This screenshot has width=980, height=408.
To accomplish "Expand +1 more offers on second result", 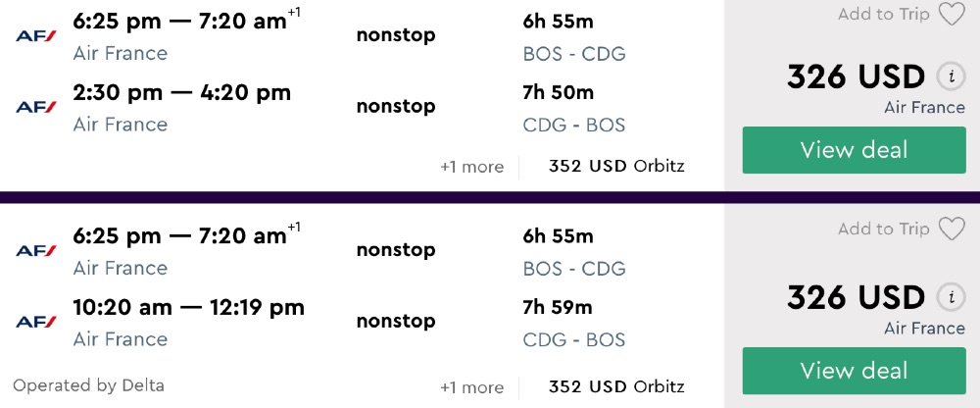I will pos(471,386).
